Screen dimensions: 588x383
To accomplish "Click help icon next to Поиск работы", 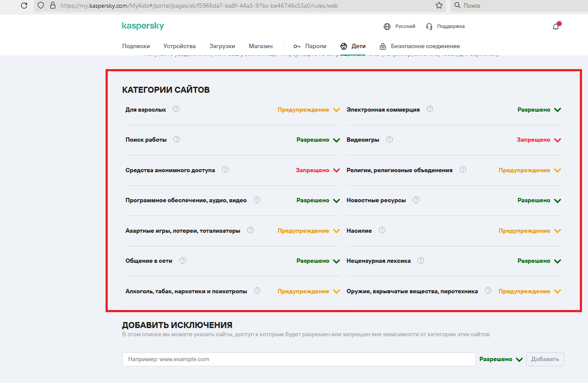I will point(176,140).
